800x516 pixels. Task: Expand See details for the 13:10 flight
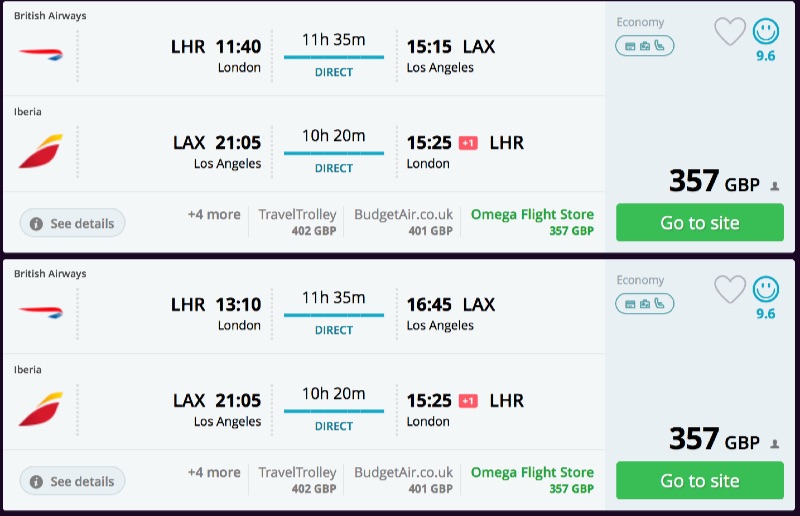pos(72,481)
